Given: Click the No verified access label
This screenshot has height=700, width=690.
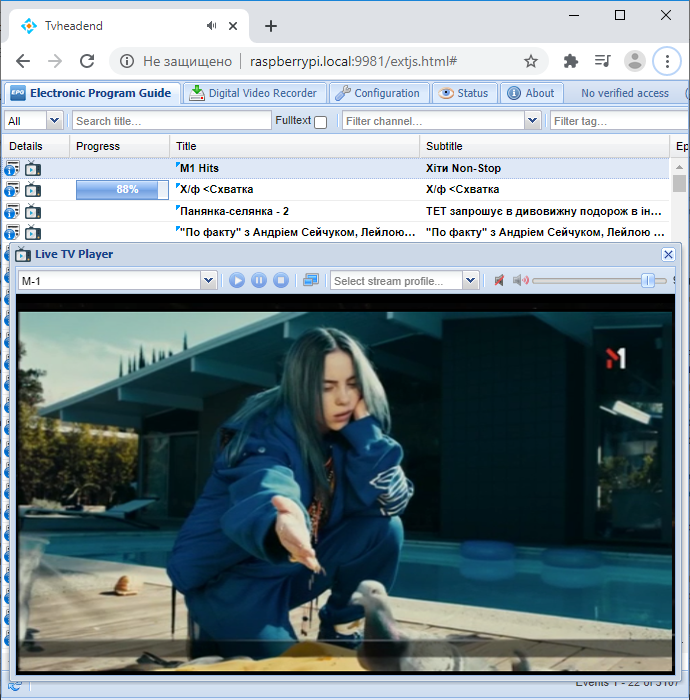Looking at the screenshot, I should tap(625, 93).
